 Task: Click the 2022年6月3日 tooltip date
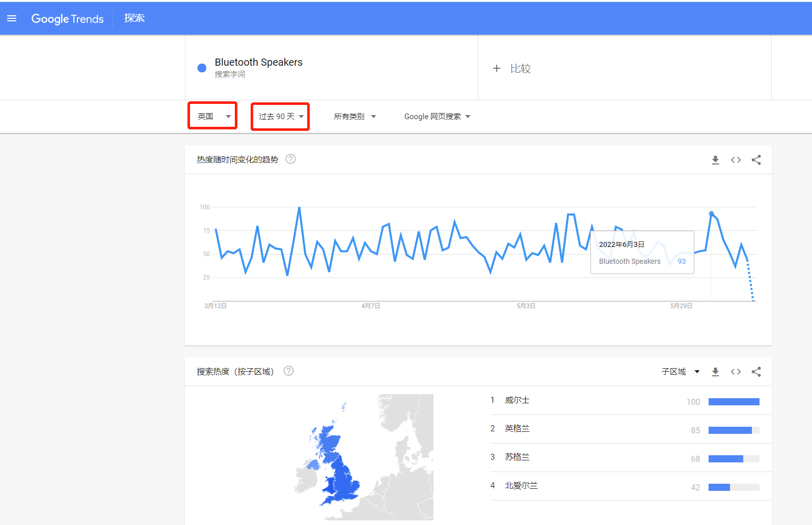[621, 244]
